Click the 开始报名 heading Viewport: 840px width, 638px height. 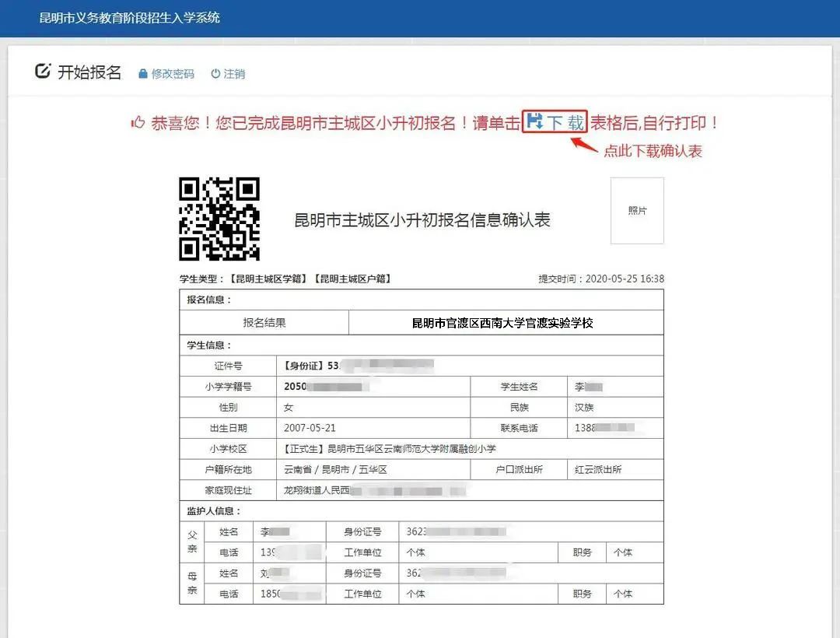pos(89,72)
